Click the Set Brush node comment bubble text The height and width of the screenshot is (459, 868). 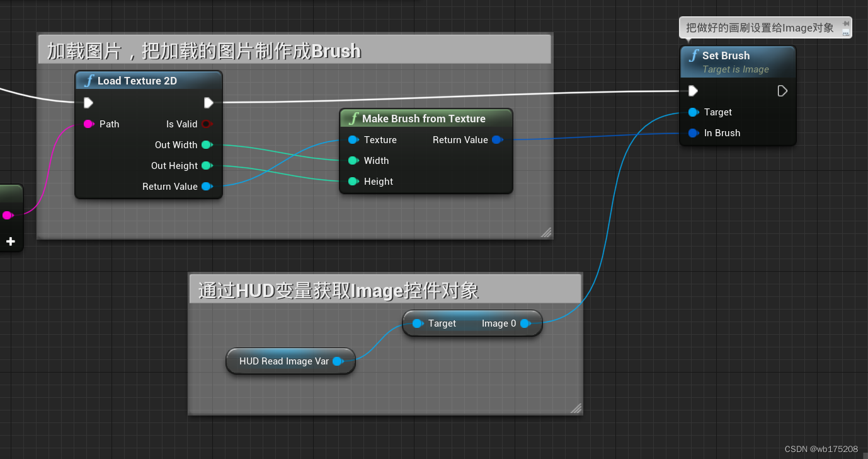point(760,28)
